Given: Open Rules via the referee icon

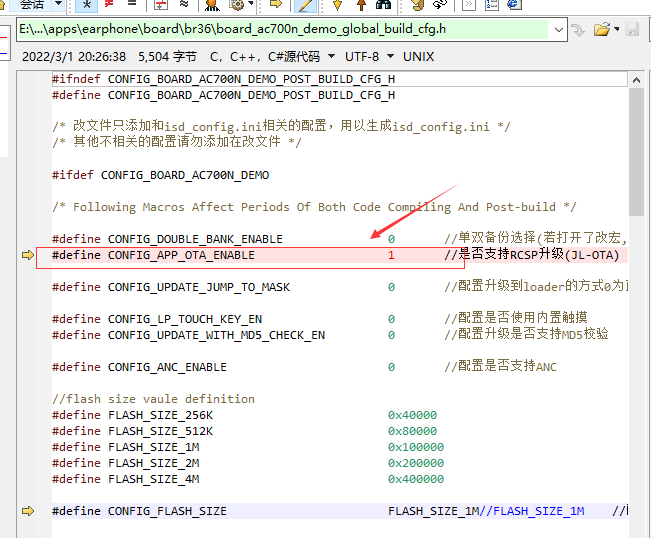Looking at the screenshot, I should (212, 5).
